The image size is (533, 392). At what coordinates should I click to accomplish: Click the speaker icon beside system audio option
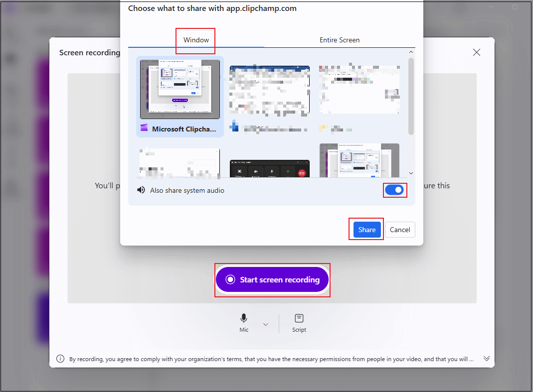tap(141, 190)
